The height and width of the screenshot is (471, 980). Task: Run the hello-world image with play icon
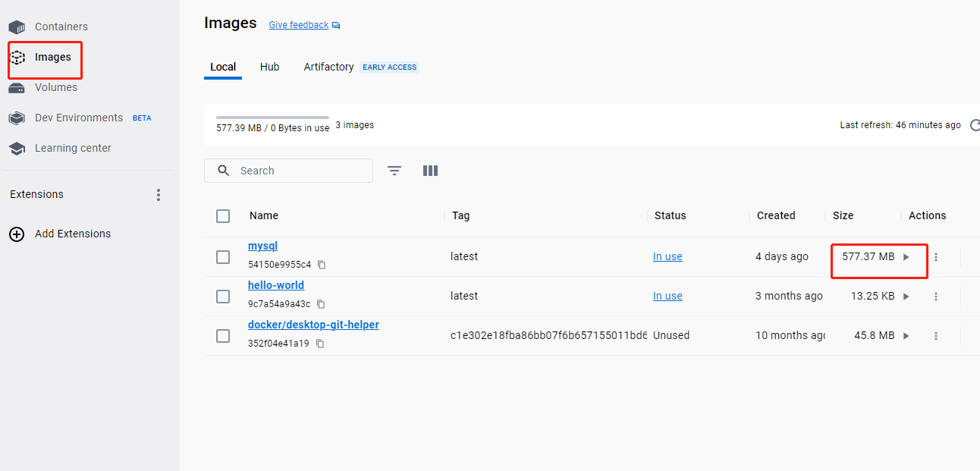[906, 297]
